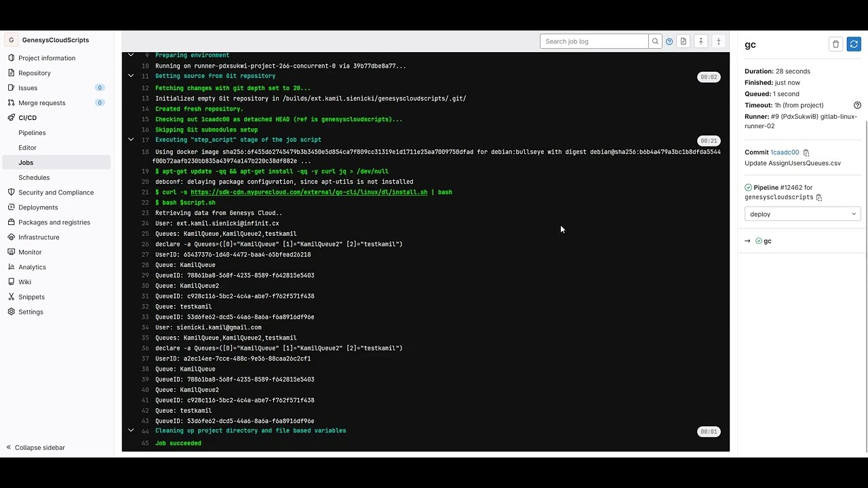Copy branch name genesyscloudscripts

pyautogui.click(x=819, y=197)
